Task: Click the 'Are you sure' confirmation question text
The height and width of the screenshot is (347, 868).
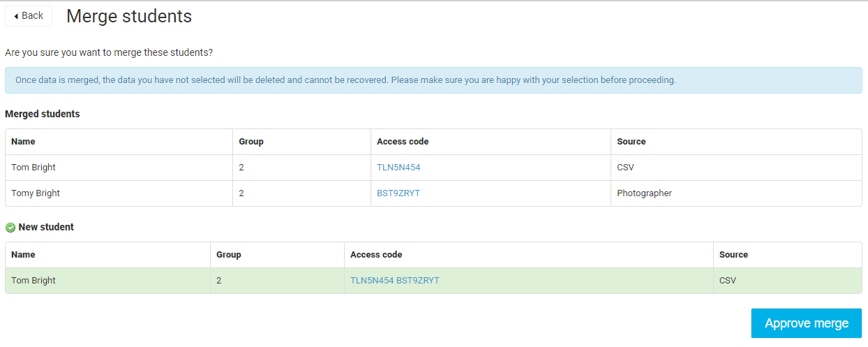Action: 109,52
